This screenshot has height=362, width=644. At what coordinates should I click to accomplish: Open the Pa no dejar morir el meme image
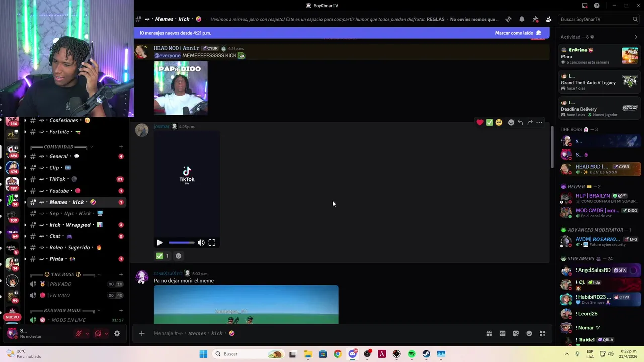(x=246, y=305)
